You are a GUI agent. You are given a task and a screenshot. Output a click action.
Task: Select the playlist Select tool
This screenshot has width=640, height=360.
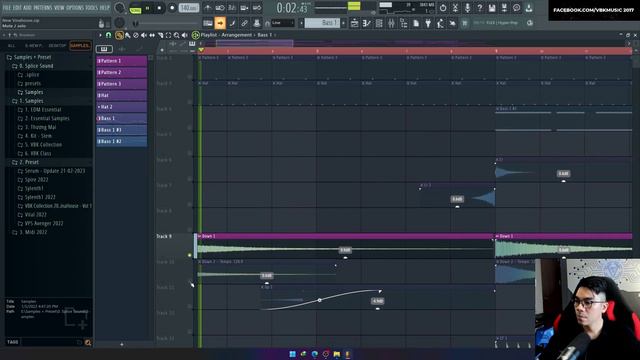pos(169,36)
